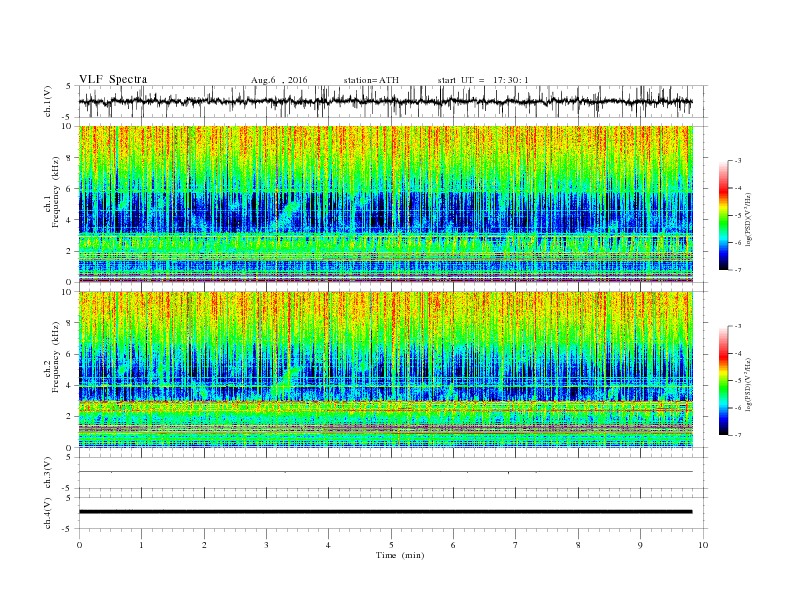Image resolution: width=792 pixels, height=612 pixels.
Task: Click the ch.1 spectrogram color bar
Action: (724, 216)
